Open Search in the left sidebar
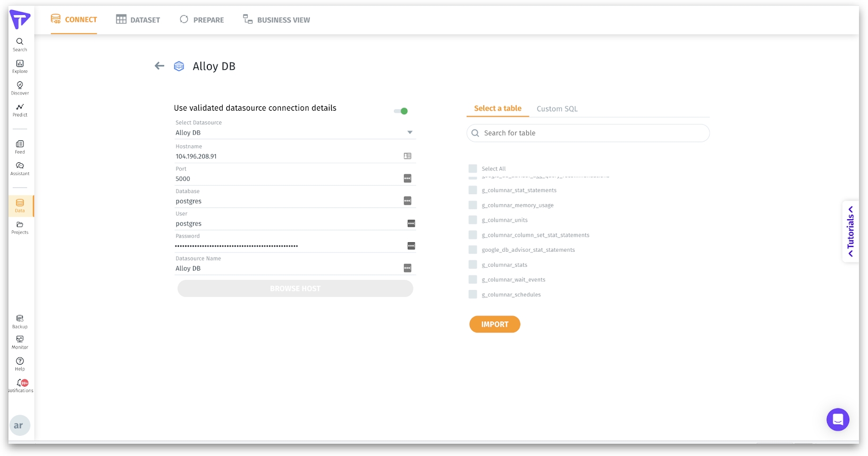Screen dimensions: 868x456 [20, 45]
